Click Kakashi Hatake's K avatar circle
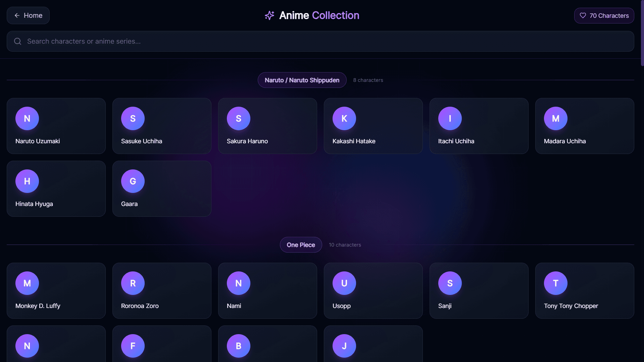The image size is (644, 362). pyautogui.click(x=344, y=118)
